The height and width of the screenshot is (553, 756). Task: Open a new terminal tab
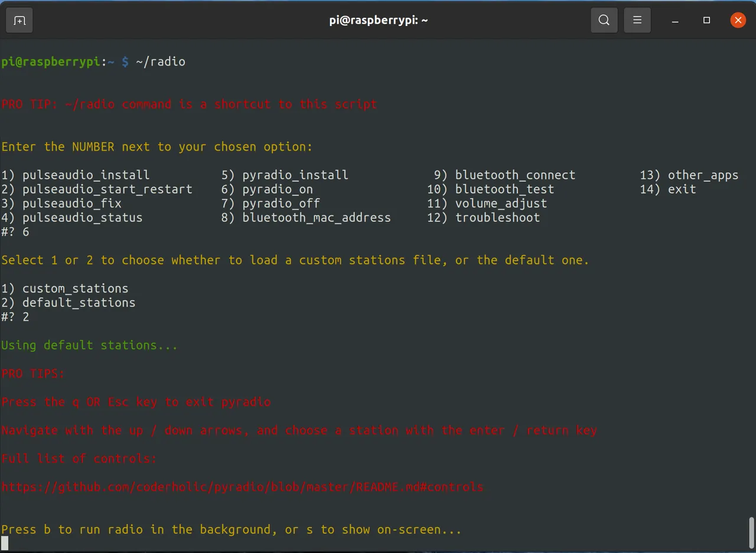click(x=19, y=21)
